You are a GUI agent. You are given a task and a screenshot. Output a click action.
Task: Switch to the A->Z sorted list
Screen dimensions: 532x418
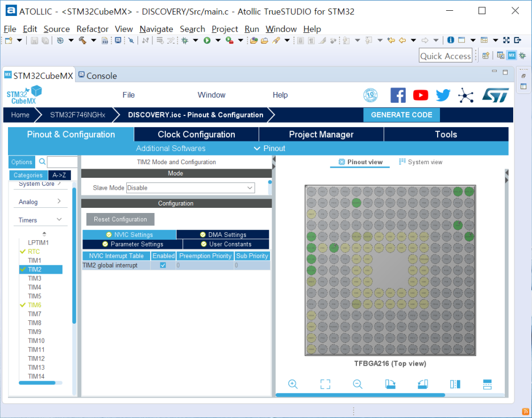point(59,175)
